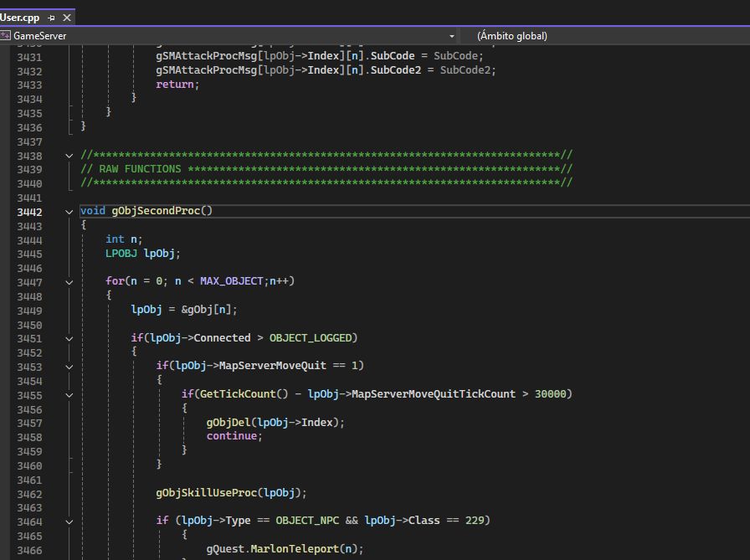
Task: Click the OBJECT_LOGGED constant
Action: (x=311, y=338)
